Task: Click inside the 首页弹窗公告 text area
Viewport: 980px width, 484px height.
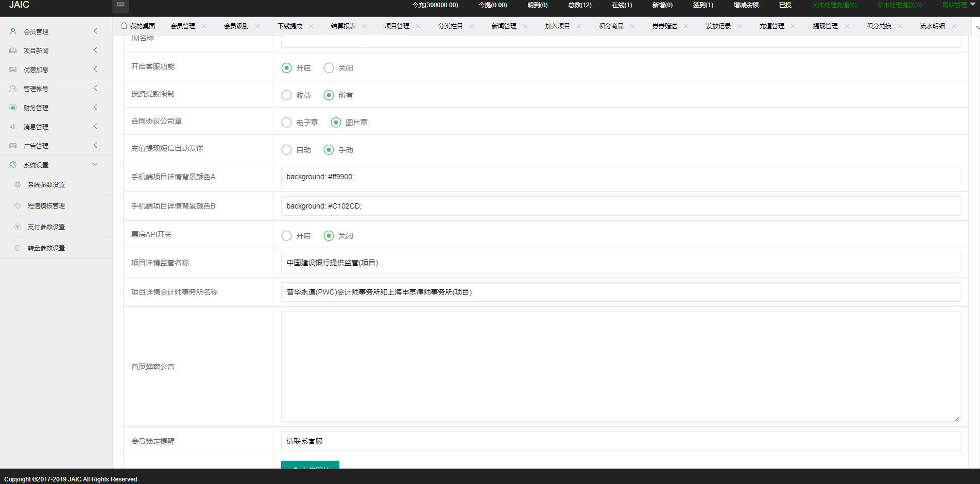Action: [x=618, y=367]
